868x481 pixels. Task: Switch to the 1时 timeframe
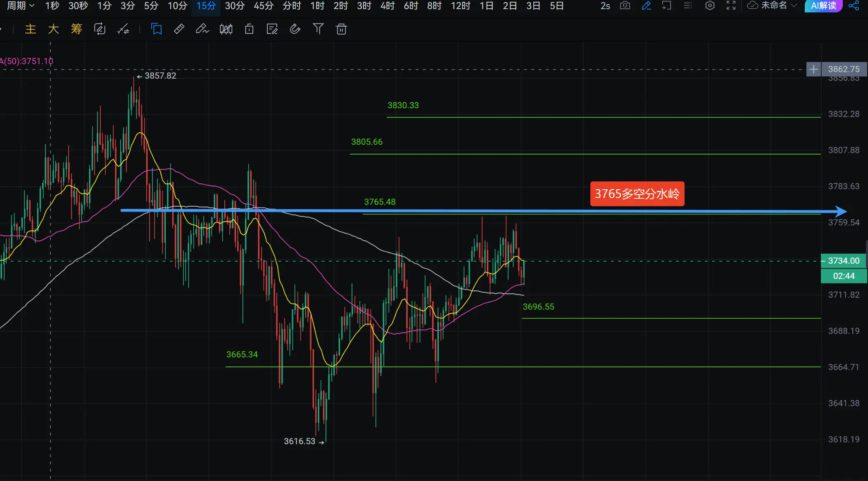317,6
